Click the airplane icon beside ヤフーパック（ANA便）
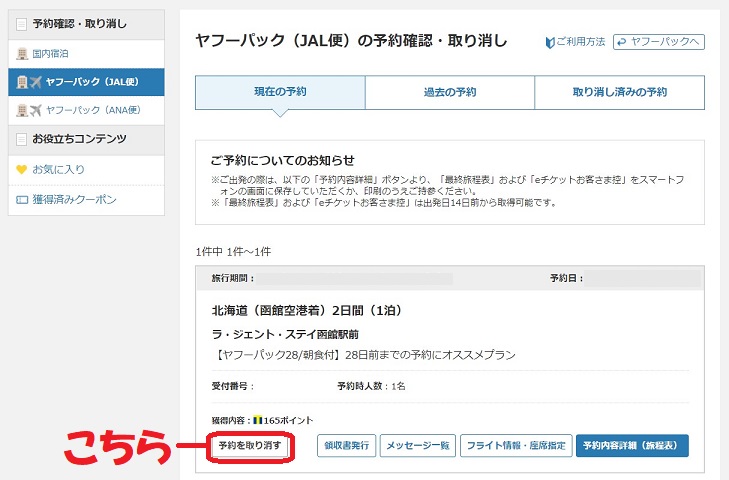 tap(36, 110)
